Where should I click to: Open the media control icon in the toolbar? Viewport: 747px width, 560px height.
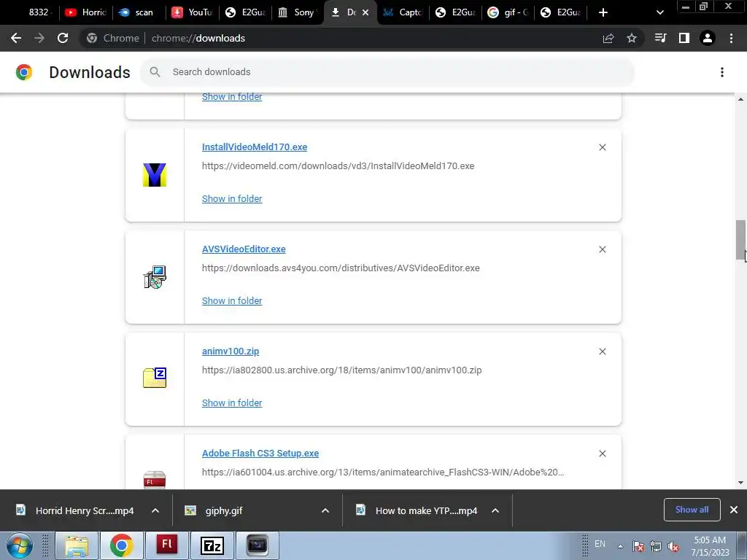point(660,38)
